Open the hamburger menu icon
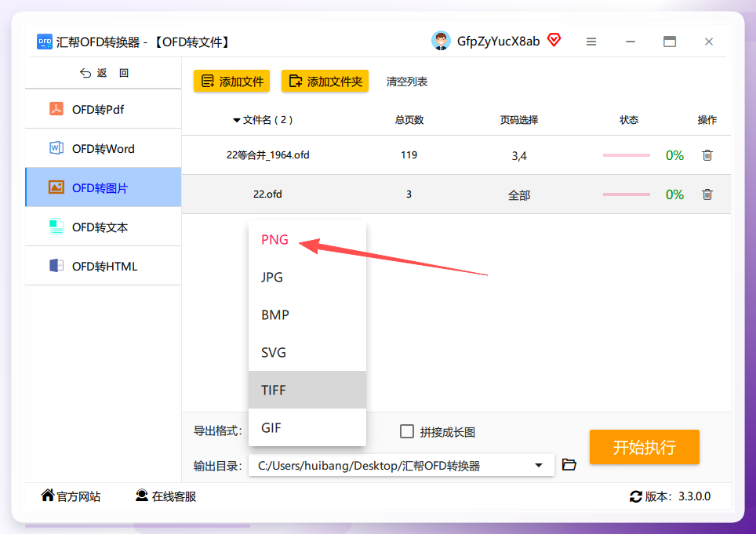756x534 pixels. point(591,42)
